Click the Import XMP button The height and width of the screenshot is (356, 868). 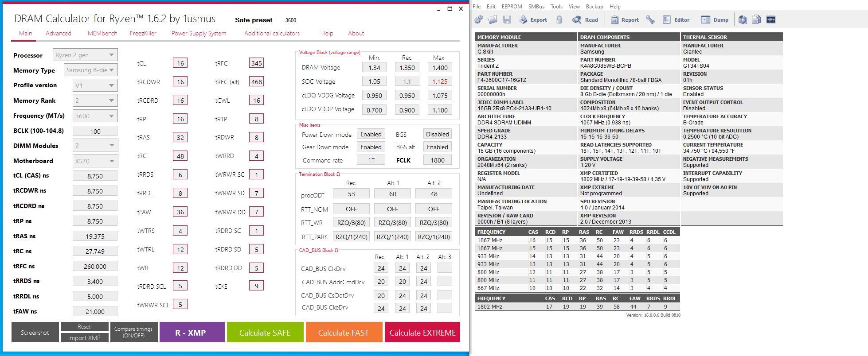point(84,337)
